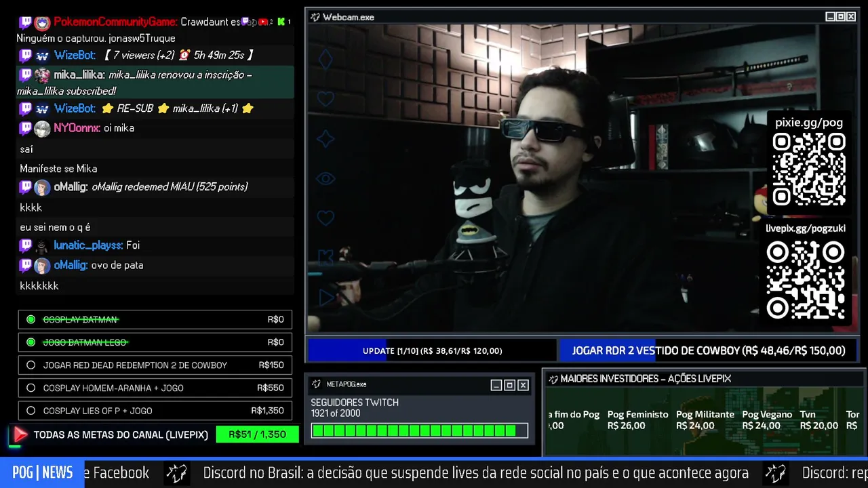Image resolution: width=868 pixels, height=488 pixels.
Task: Open PokemonCommunityGame's Pokeball avatar
Action: (x=42, y=23)
